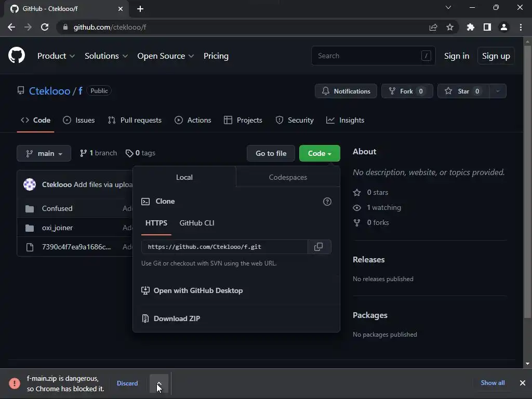This screenshot has height=399, width=532.
Task: View the 1 watching link
Action: pos(377,207)
